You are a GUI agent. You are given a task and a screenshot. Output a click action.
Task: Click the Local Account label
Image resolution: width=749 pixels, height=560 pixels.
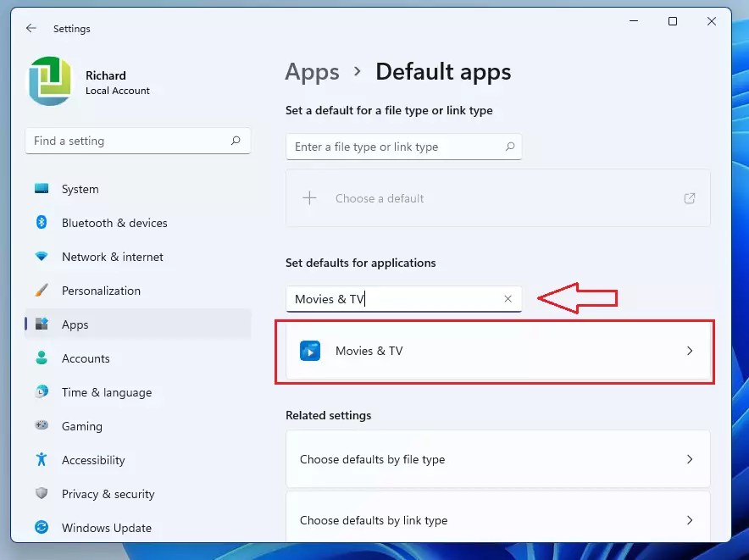coord(118,91)
